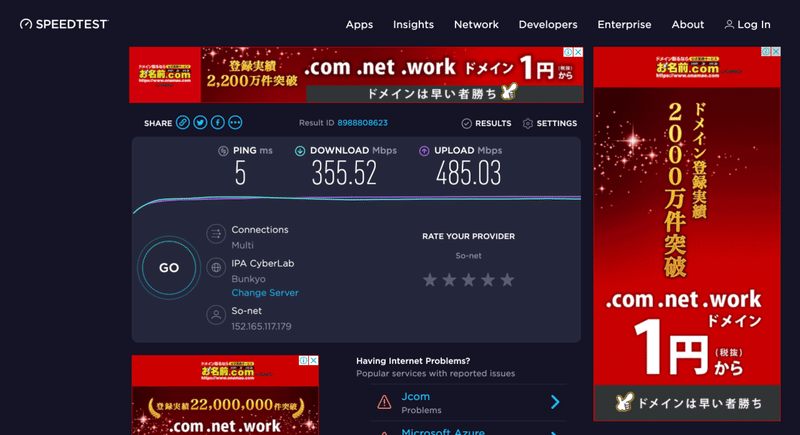Click the Connections mode icon
This screenshot has width=800, height=435.
click(216, 234)
